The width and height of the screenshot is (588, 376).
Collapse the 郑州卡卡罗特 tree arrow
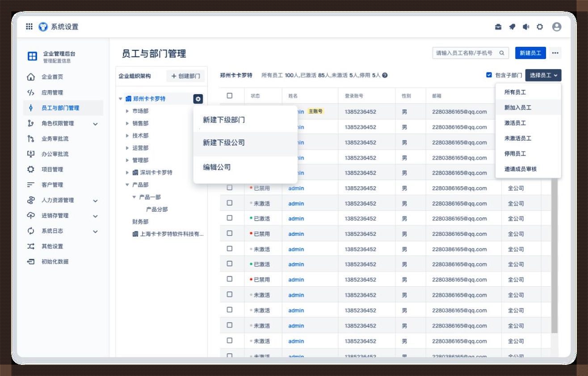pyautogui.click(x=120, y=99)
